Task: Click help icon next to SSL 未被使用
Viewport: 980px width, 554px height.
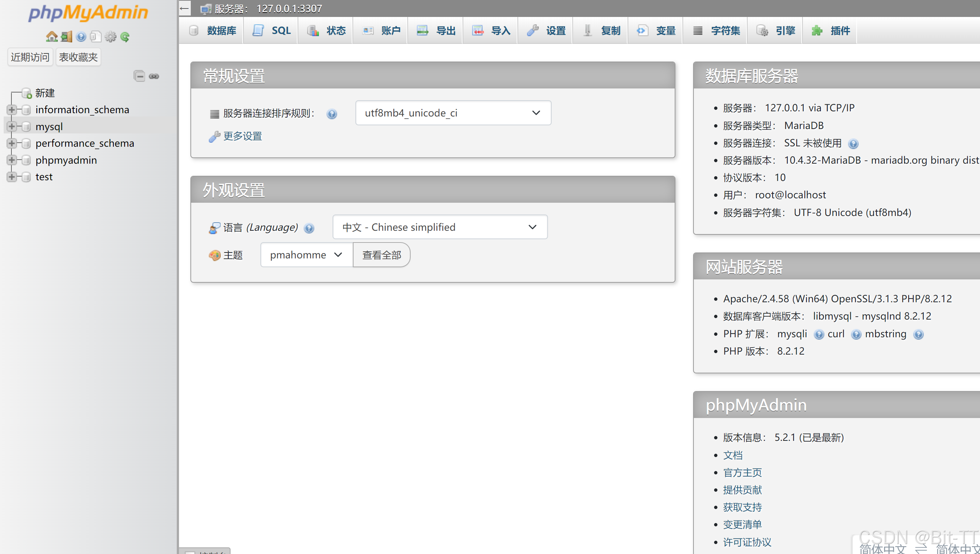Action: [x=853, y=144]
